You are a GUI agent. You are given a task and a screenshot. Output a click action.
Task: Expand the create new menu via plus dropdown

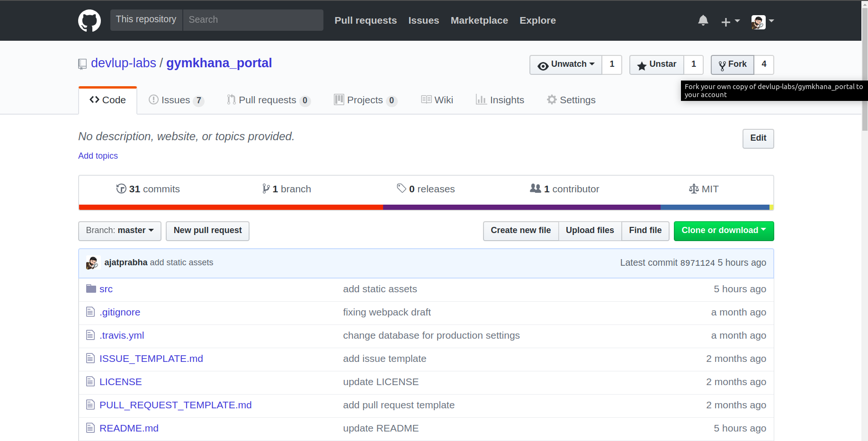click(x=730, y=21)
